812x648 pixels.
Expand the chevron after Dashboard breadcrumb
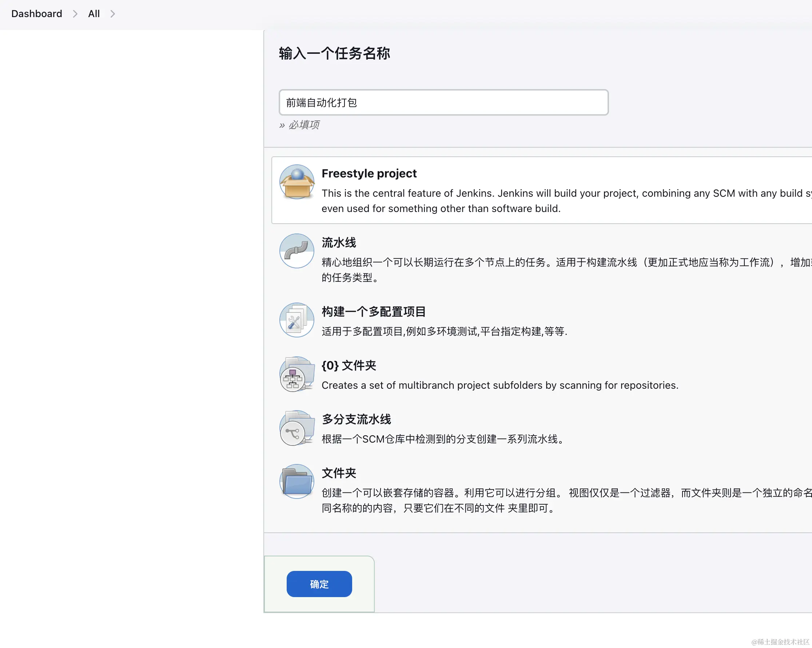(x=75, y=13)
